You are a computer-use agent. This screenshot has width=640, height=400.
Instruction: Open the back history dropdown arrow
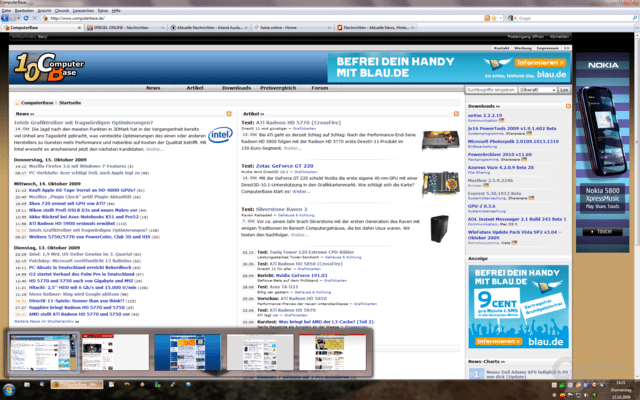click(19, 18)
